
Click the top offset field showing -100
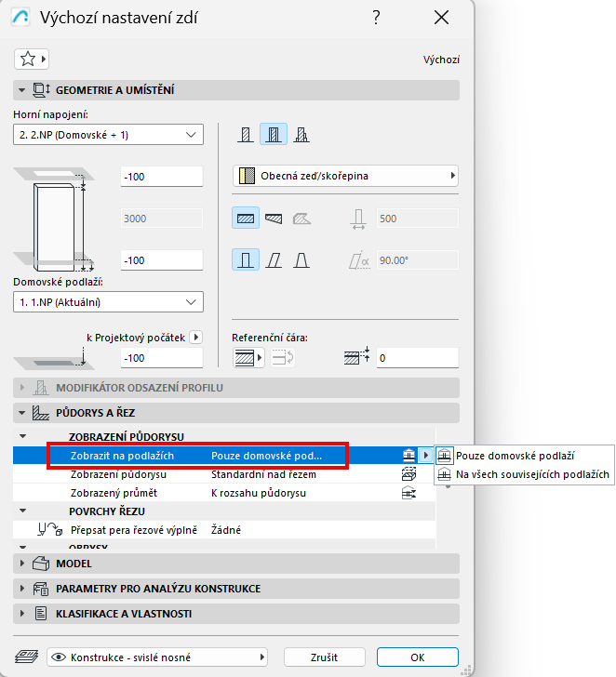pyautogui.click(x=162, y=177)
